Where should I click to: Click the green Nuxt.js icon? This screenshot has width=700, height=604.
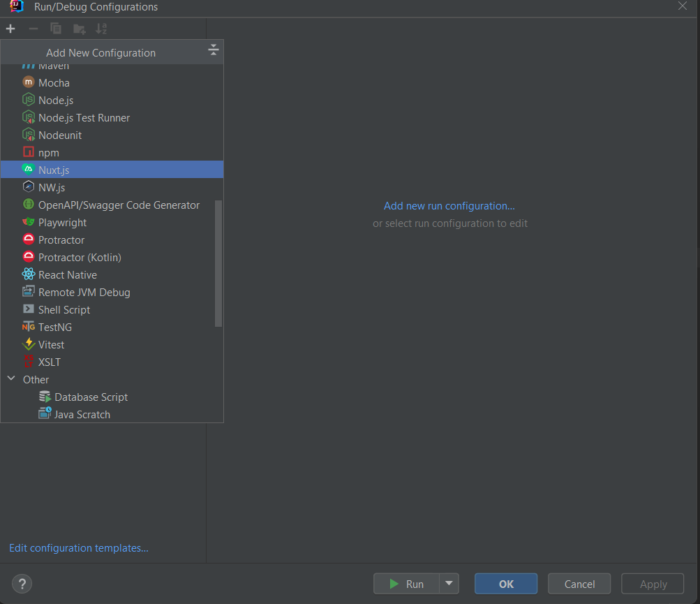[x=29, y=169]
